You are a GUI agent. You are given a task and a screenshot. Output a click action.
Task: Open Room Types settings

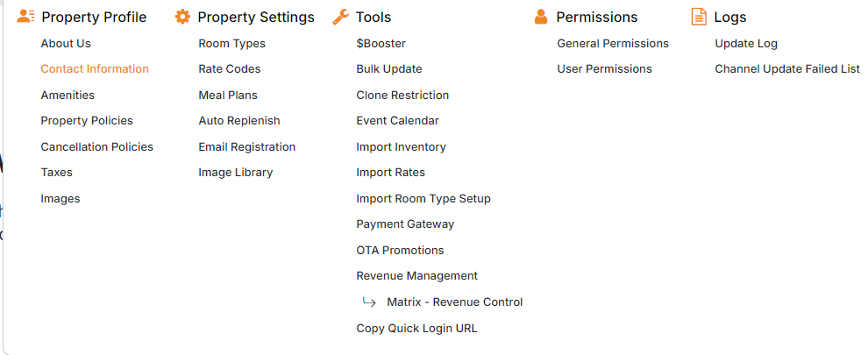231,44
